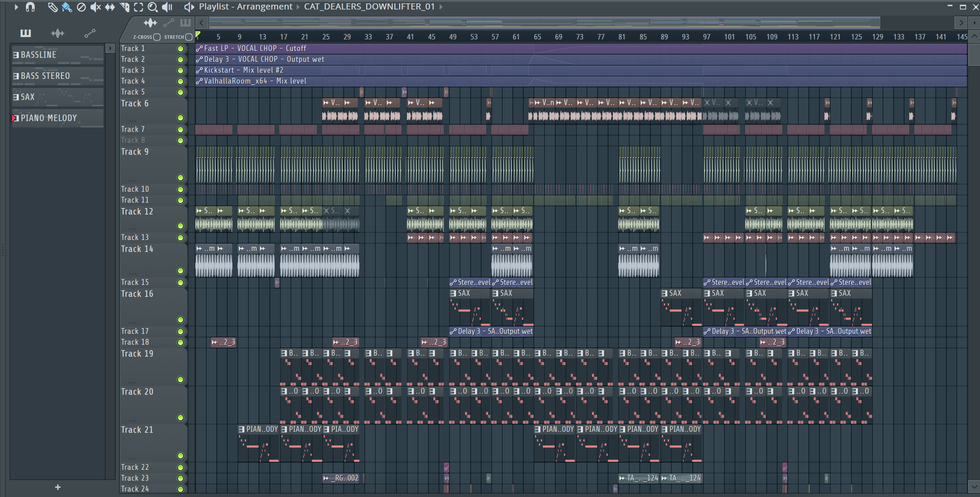Click the CAT_DEALERS_DOWNLIFTER_01 title label
The image size is (980, 497).
369,7
